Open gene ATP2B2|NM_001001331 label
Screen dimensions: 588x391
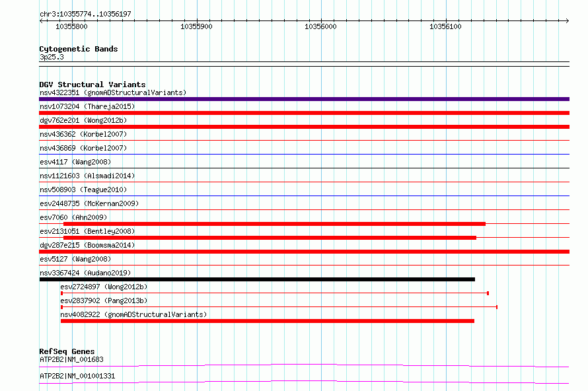77,376
